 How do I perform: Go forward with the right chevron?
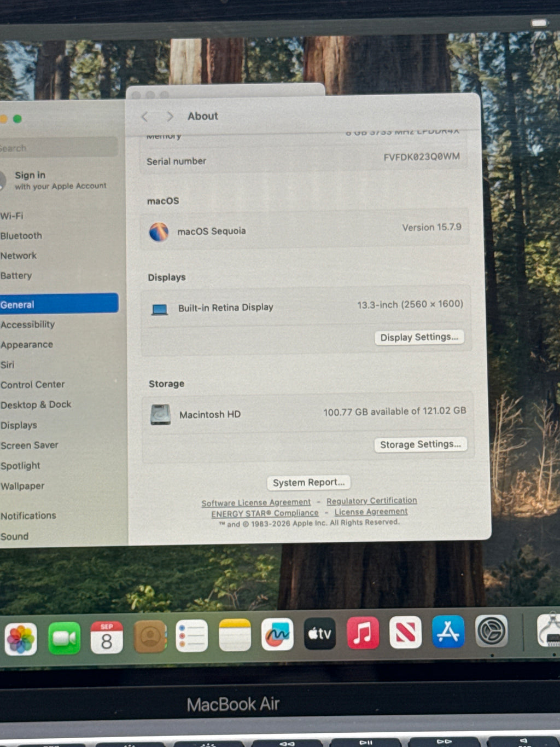[170, 116]
